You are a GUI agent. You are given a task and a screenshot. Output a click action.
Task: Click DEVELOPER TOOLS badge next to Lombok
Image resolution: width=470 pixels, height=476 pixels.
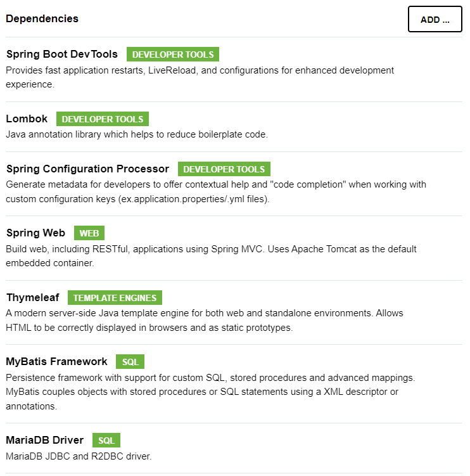click(x=102, y=119)
